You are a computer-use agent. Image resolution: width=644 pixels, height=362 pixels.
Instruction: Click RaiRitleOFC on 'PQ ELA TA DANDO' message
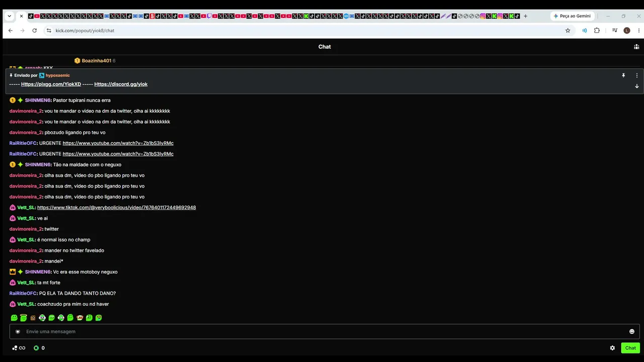[x=23, y=293]
